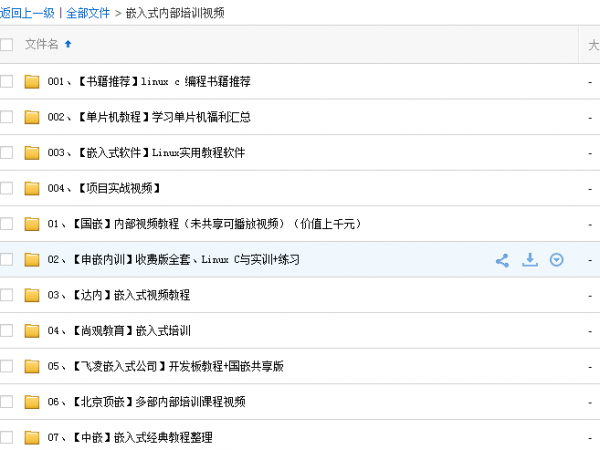
Task: Open more-options dropdown on 申嵌内训 row
Action: (x=557, y=260)
